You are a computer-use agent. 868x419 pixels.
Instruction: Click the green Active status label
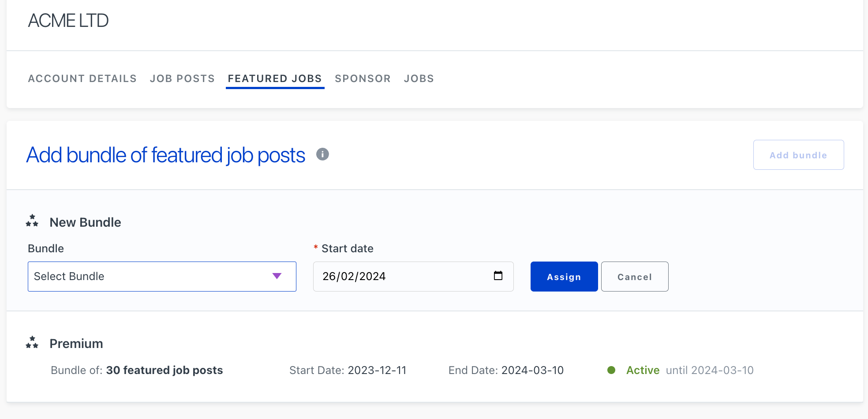click(x=643, y=370)
